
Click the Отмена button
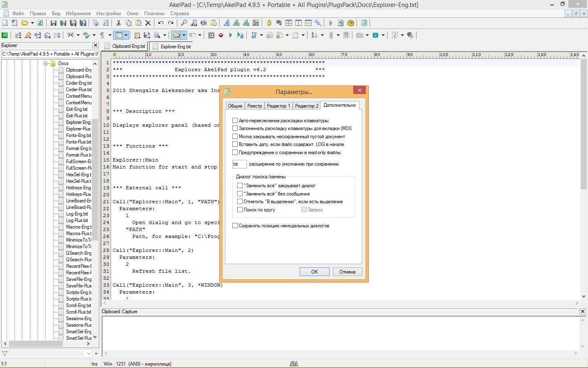[x=347, y=272]
